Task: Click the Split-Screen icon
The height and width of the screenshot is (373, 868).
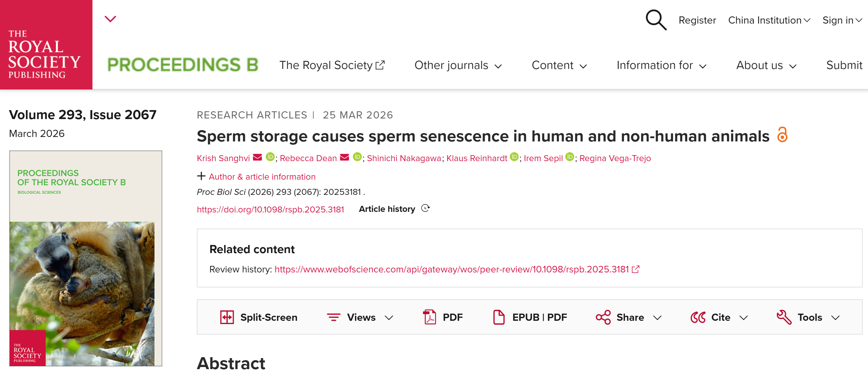Action: click(x=227, y=317)
